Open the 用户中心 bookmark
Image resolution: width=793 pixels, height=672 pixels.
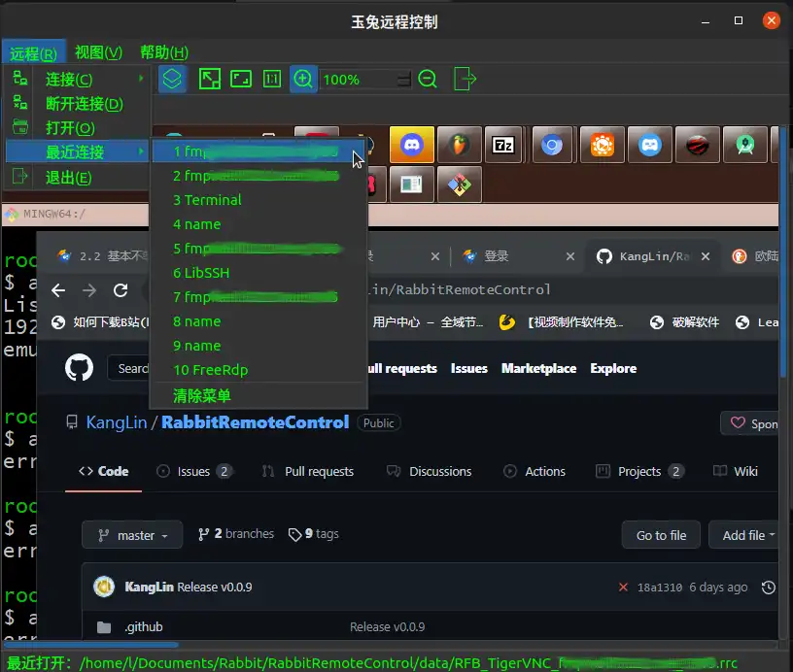click(428, 322)
